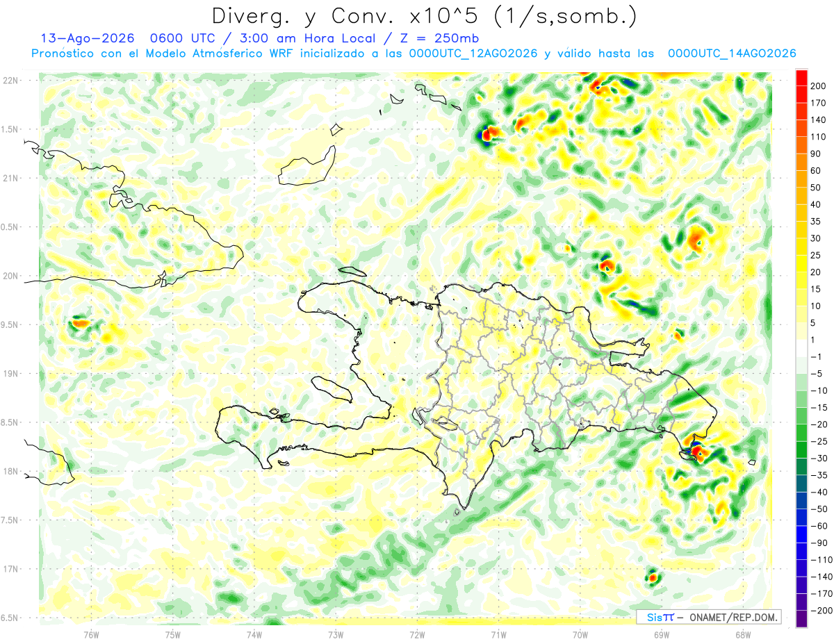The image size is (834, 644).
Task: Click the -10 color scale value
Action: pyautogui.click(x=820, y=390)
